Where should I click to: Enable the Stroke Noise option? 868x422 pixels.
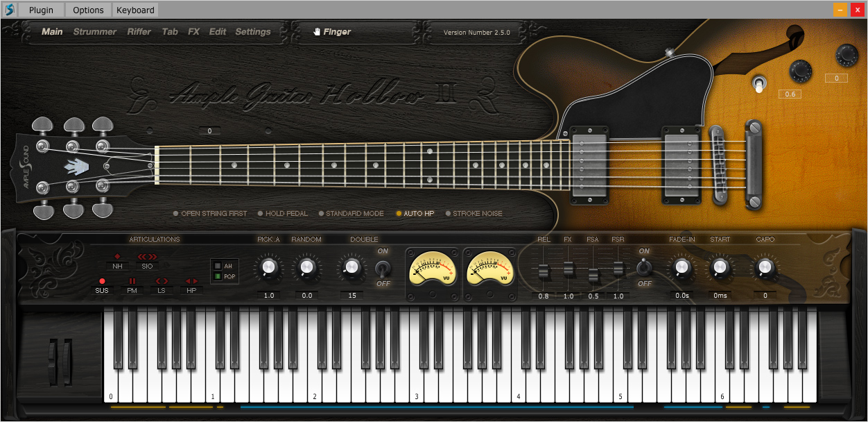(x=449, y=213)
